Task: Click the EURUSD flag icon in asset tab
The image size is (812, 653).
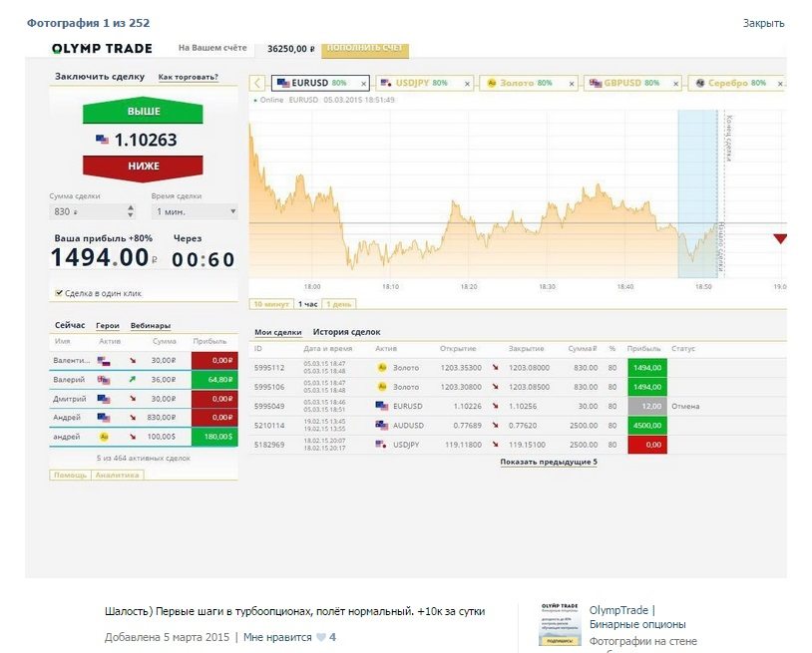Action: pos(283,83)
